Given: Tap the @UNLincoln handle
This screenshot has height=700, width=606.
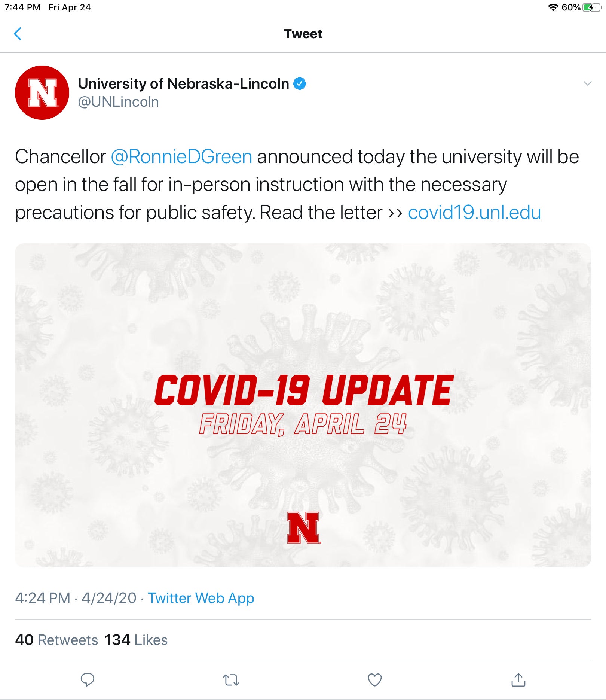Looking at the screenshot, I should coord(118,102).
